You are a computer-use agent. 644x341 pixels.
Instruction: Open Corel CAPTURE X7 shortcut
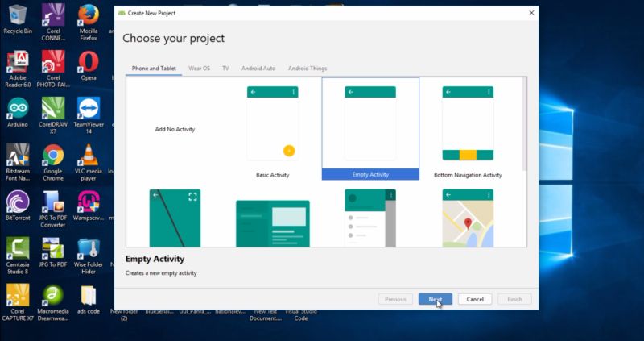[18, 302]
